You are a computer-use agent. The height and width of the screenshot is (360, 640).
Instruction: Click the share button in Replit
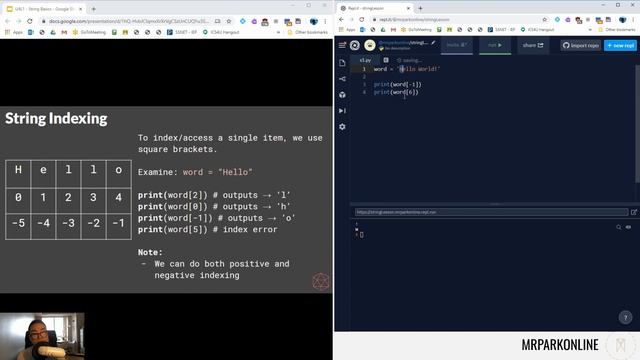533,45
